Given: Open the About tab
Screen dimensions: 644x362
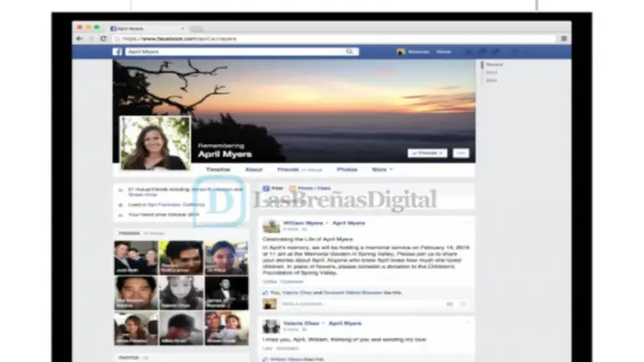Looking at the screenshot, I should [253, 169].
